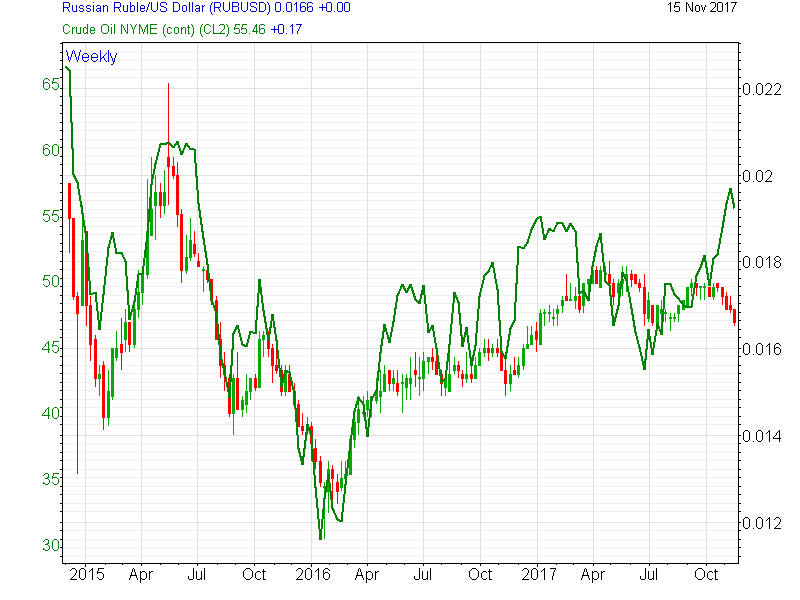Click the right axis value 0.022

[x=762, y=90]
